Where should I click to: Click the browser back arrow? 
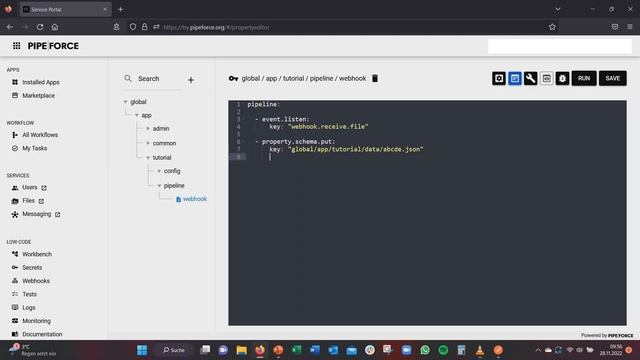point(10,27)
